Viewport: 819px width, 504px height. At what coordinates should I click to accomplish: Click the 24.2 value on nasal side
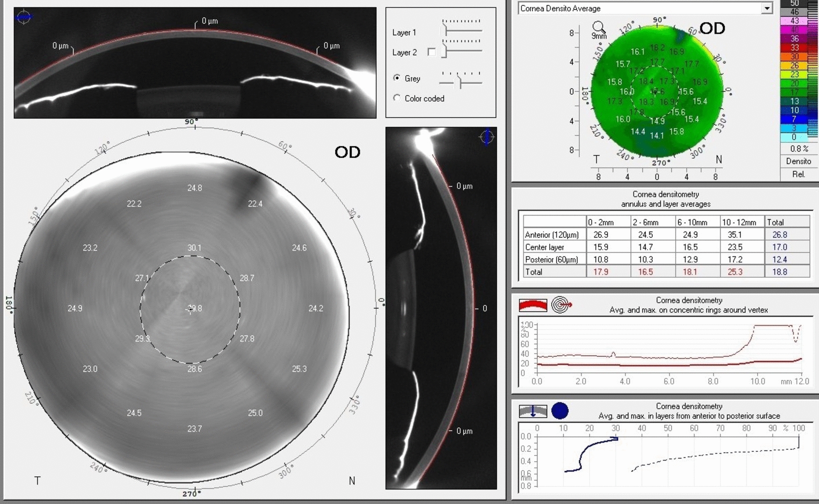pyautogui.click(x=316, y=308)
